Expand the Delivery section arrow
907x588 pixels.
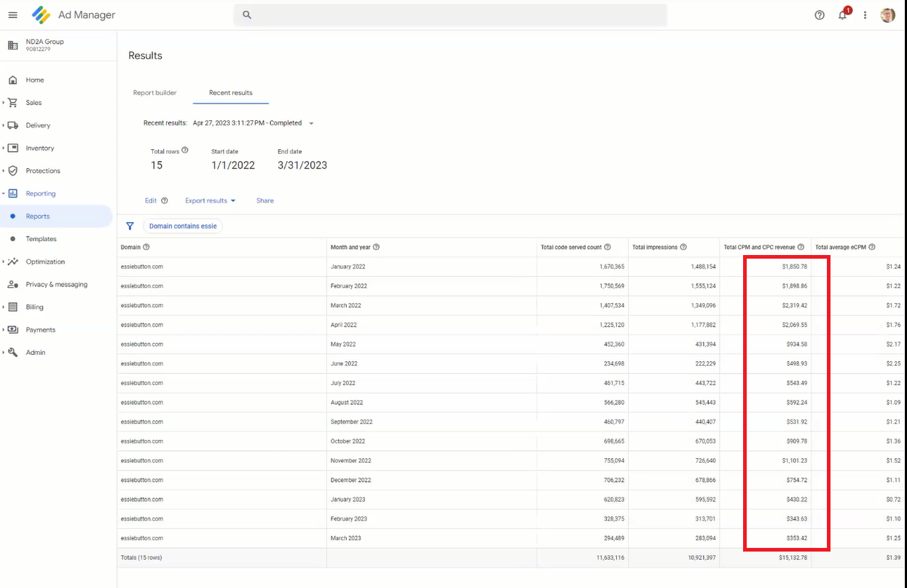coord(4,125)
